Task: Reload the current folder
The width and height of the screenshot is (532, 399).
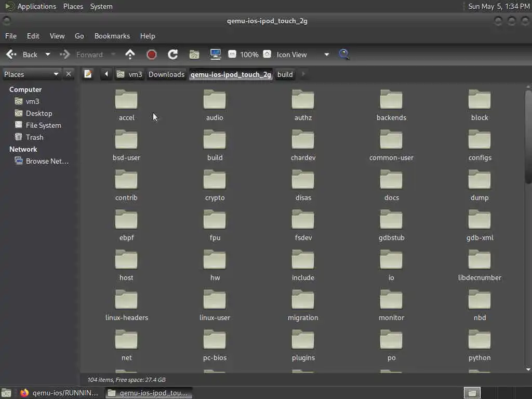Action: pyautogui.click(x=172, y=54)
